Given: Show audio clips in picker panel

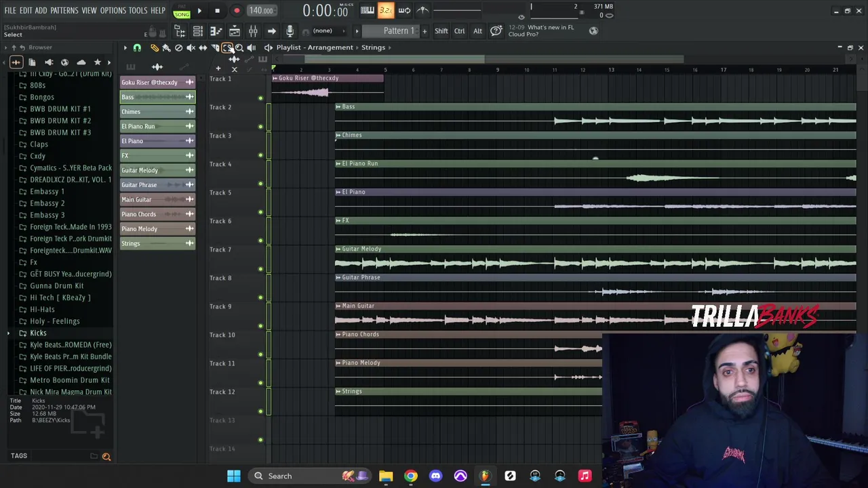Looking at the screenshot, I should coord(157,66).
